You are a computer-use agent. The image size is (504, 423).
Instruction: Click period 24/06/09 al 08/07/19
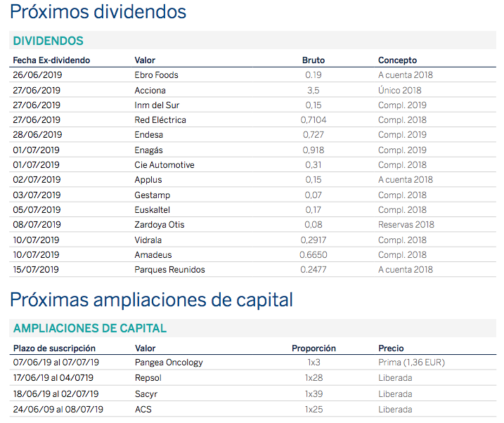pyautogui.click(x=58, y=409)
